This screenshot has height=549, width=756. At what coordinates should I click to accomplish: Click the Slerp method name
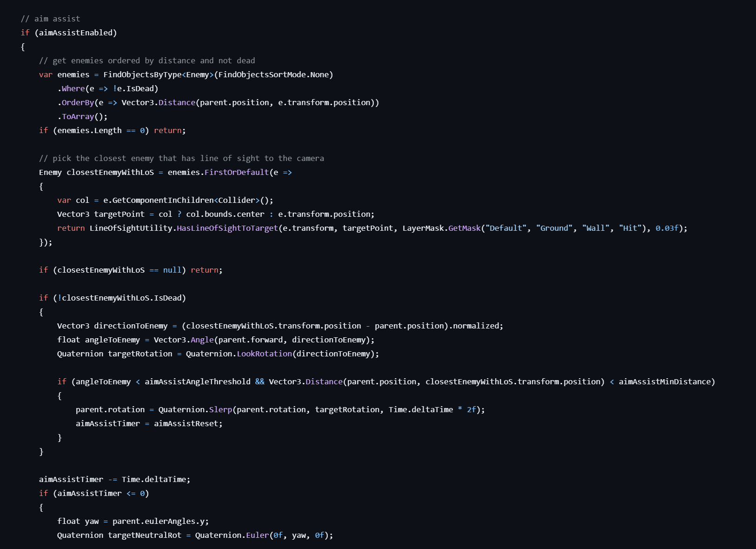(x=220, y=409)
